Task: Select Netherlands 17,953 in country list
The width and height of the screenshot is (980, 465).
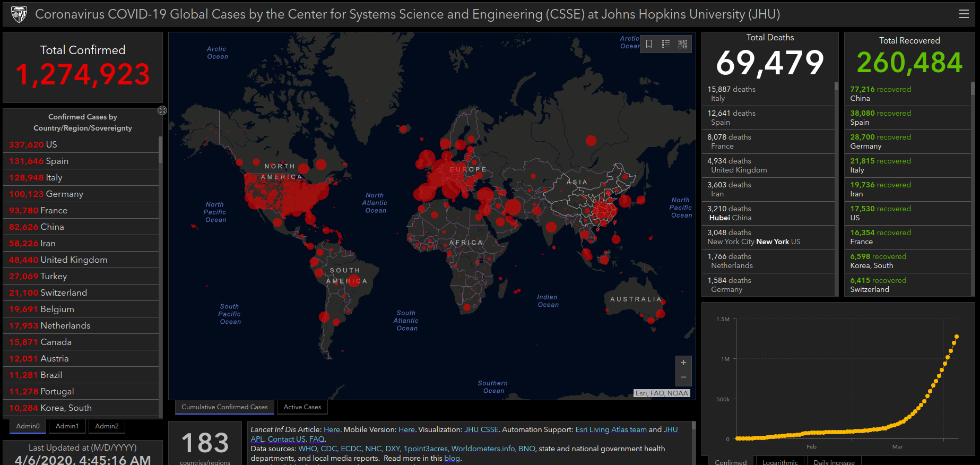Action: click(81, 325)
